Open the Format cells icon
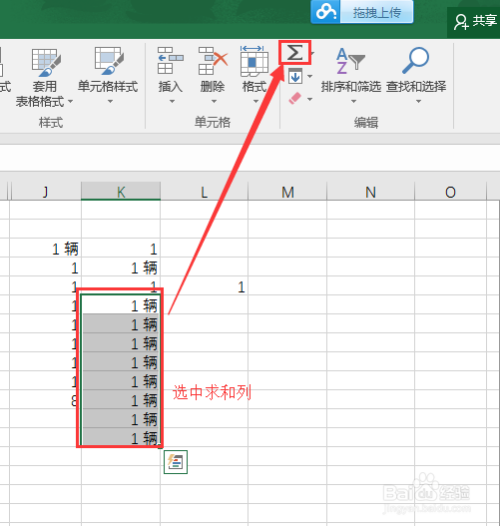Screen dimensions: 500x526 254,61
